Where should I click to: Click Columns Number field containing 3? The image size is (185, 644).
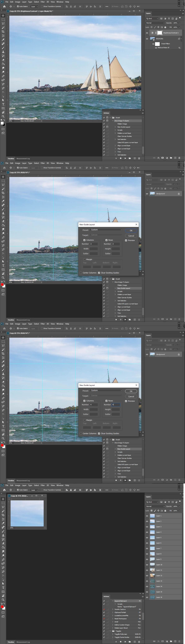coord(94,244)
